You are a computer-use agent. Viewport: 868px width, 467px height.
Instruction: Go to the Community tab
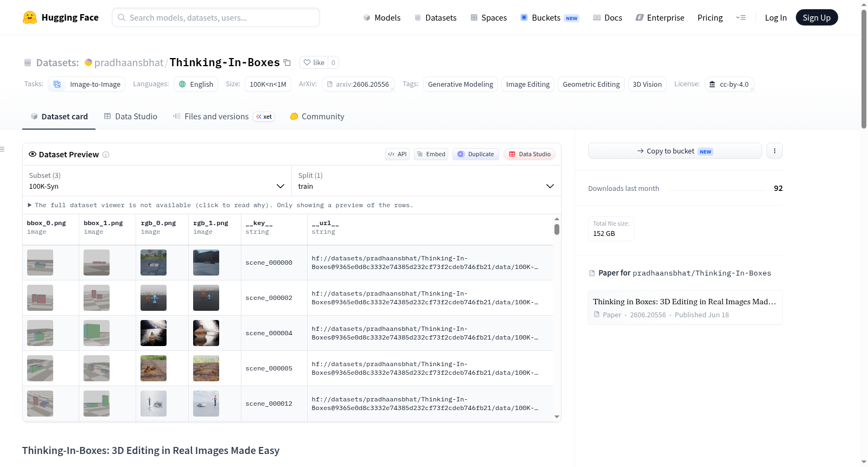(317, 117)
